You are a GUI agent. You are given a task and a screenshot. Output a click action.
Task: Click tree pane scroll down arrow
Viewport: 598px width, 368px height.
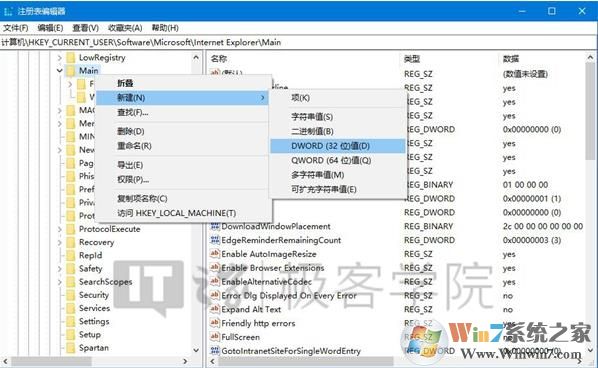coord(196,350)
